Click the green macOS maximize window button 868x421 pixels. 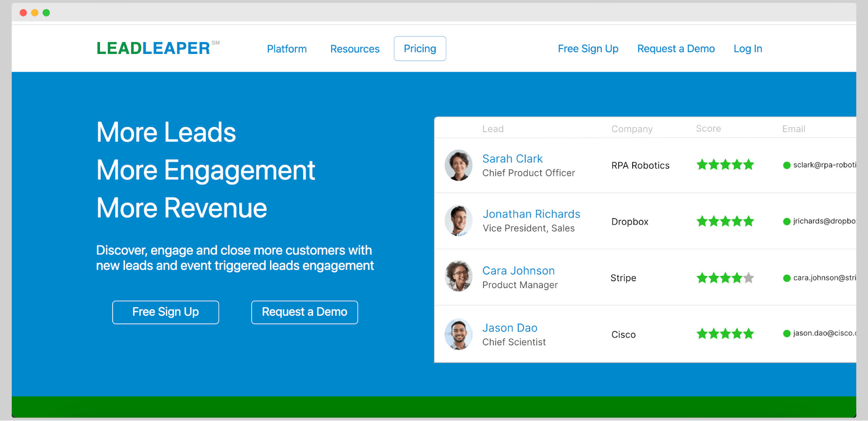pos(46,13)
